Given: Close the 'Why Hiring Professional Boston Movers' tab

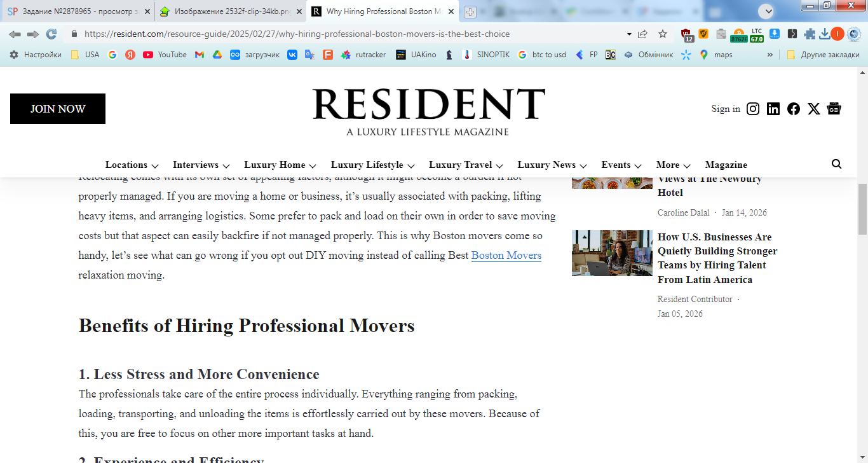Looking at the screenshot, I should point(451,11).
